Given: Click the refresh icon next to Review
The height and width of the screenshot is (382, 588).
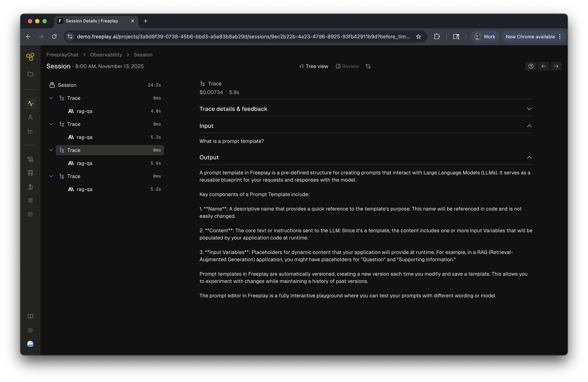Looking at the screenshot, I should click(368, 66).
